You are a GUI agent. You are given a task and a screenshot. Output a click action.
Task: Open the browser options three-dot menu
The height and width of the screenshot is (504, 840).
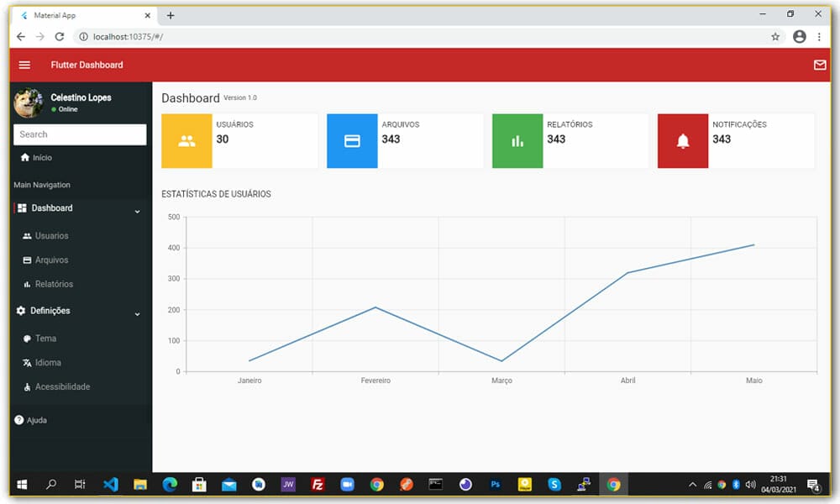click(819, 36)
